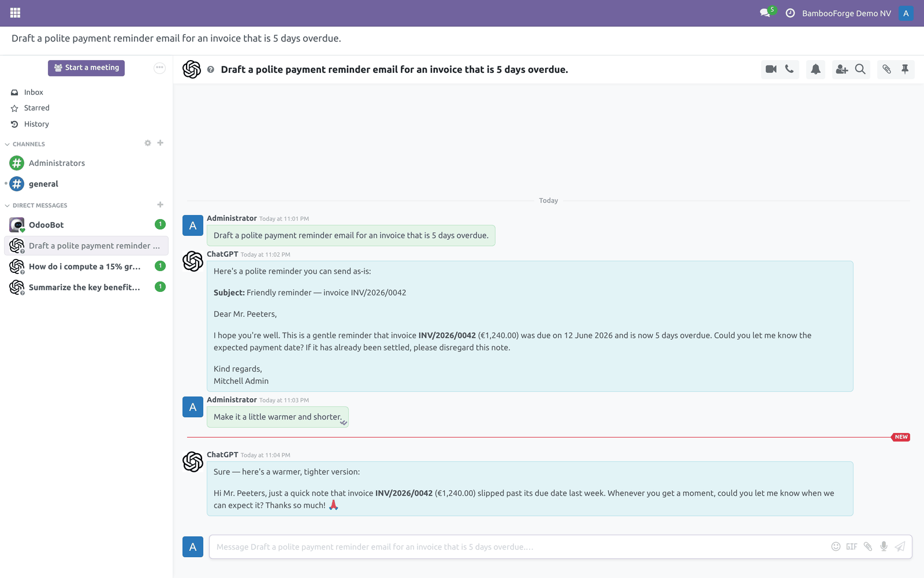924x578 pixels.
Task: Show attachments with paperclip icon in header
Action: tap(886, 69)
